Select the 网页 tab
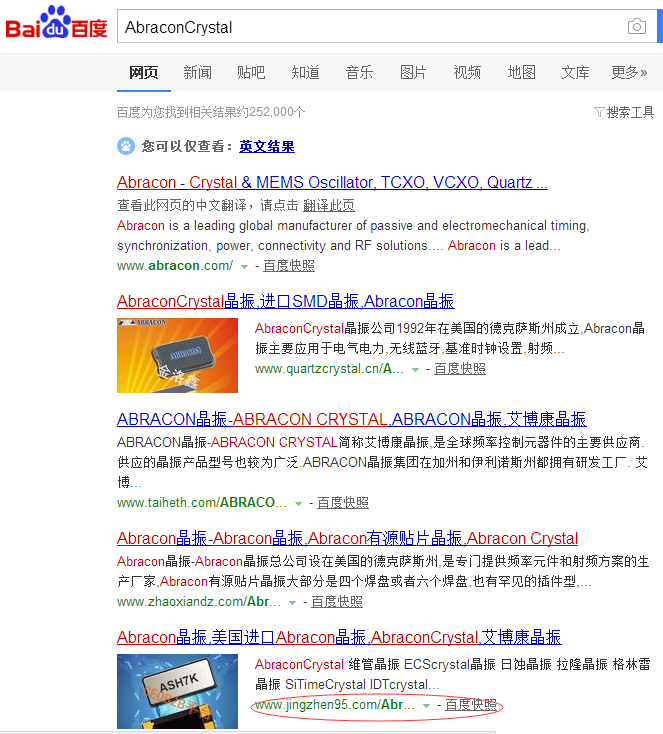 point(144,73)
